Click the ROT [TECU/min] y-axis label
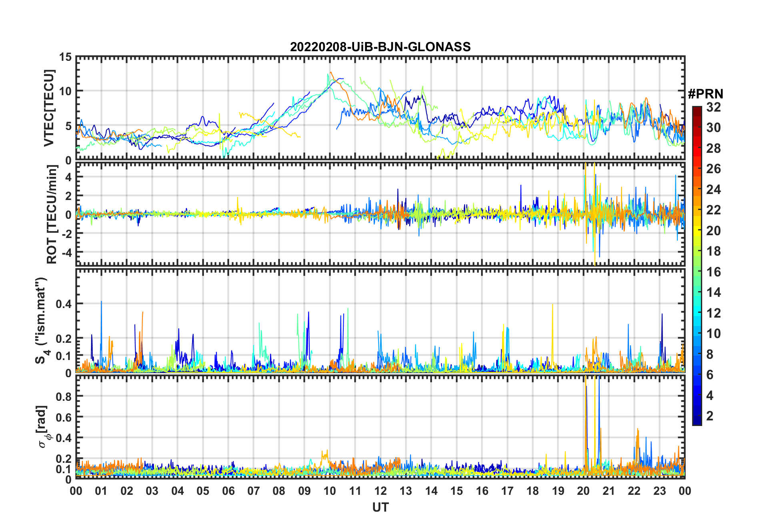Image resolution: width=761 pixels, height=532 pixels. [x=52, y=214]
